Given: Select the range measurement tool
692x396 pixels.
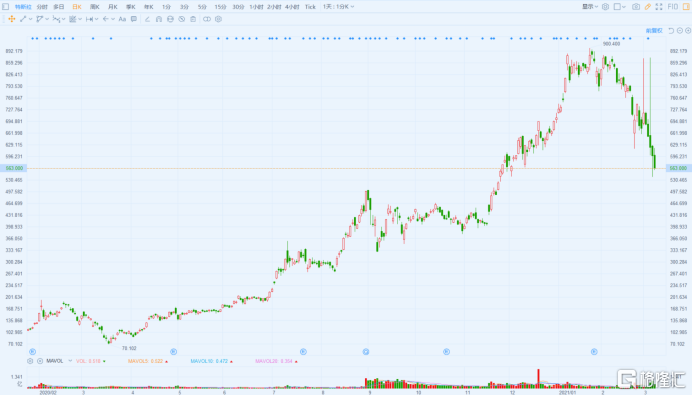Looking at the screenshot, I should (89, 19).
